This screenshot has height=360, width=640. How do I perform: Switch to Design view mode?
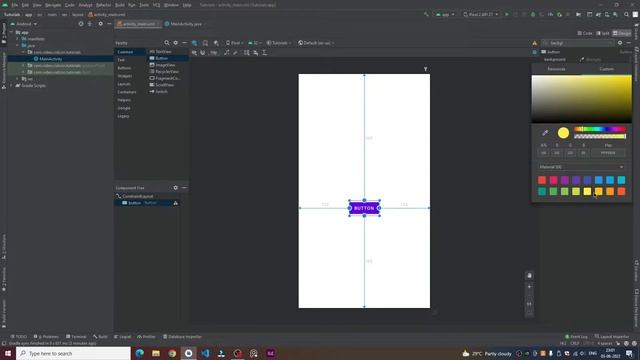tap(622, 33)
